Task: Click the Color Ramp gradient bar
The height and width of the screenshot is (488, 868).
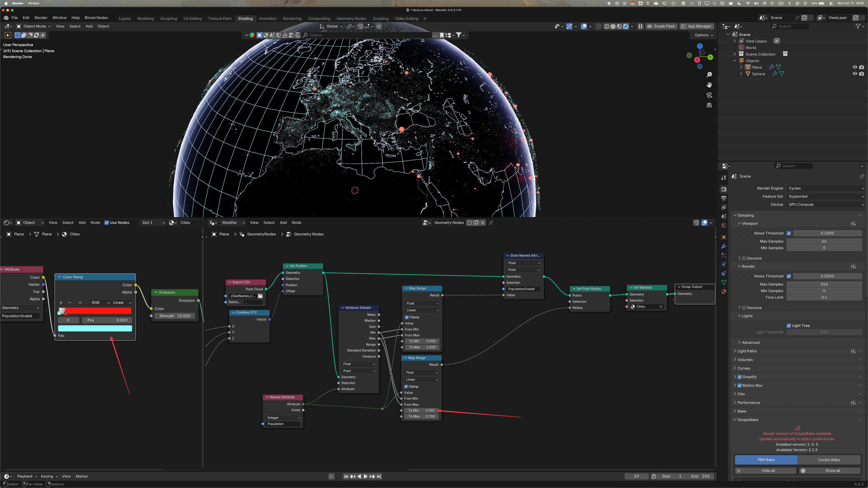Action: (95, 311)
